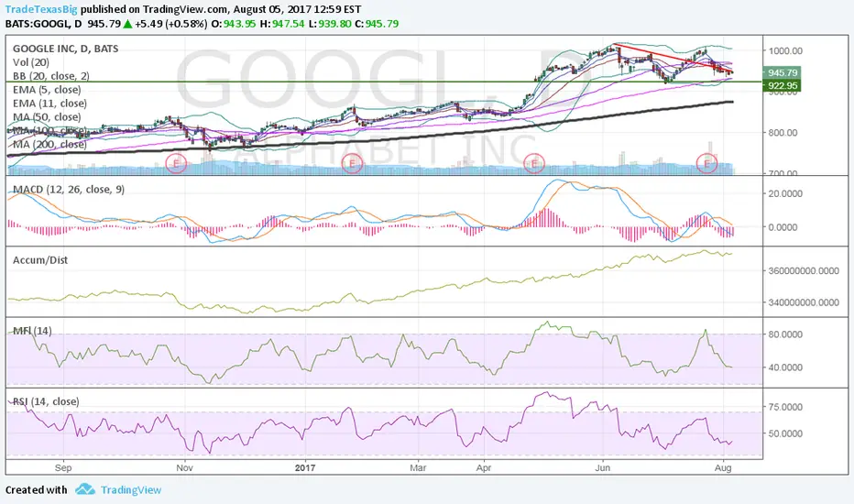Click the C:945.79 close value
The height and width of the screenshot is (504, 854).
pos(377,24)
